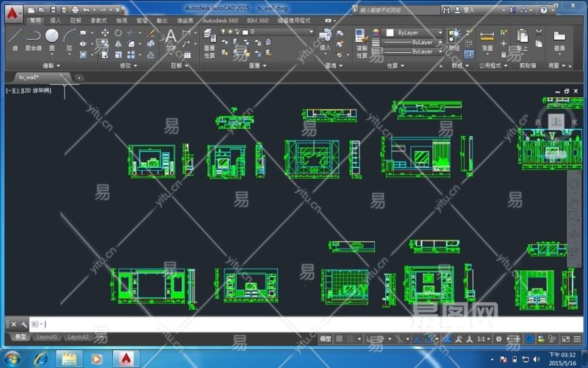
Task: Click Open file icon in quick access toolbar
Action: (42, 10)
